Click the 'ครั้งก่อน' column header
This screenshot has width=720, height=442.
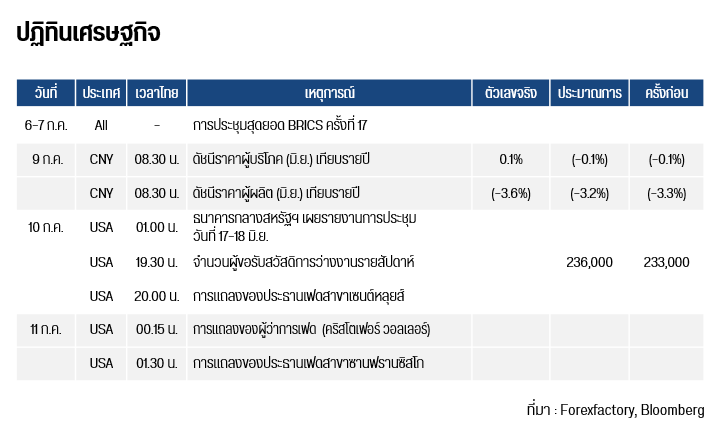[x=666, y=93]
